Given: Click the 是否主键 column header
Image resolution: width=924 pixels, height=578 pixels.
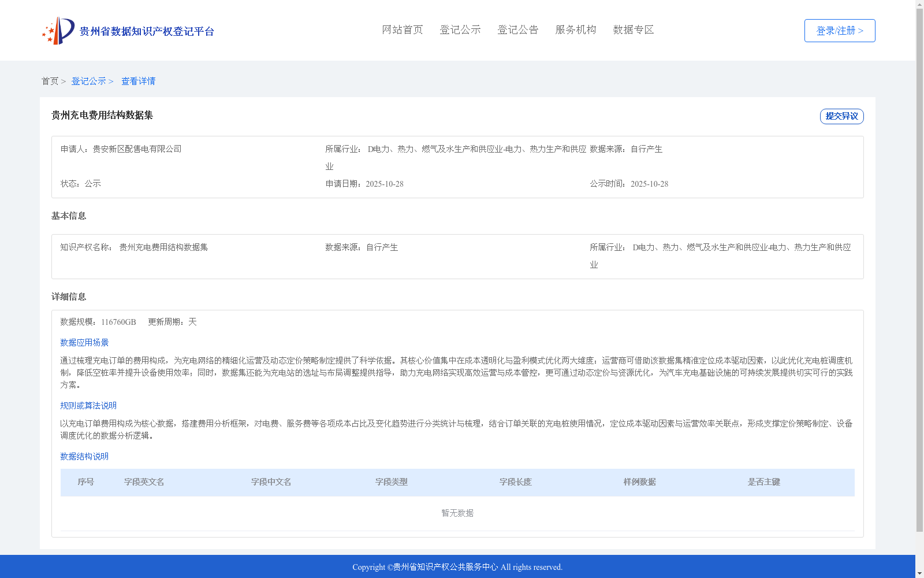Looking at the screenshot, I should [764, 482].
